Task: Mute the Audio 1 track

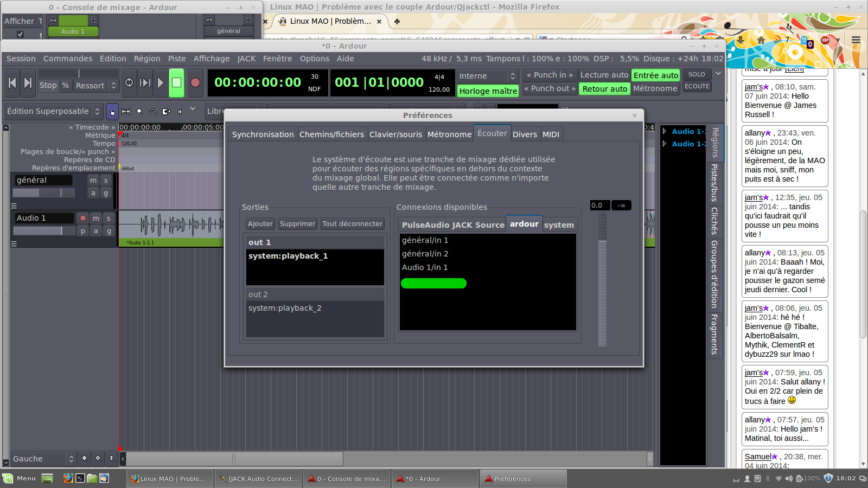Action: click(x=96, y=218)
